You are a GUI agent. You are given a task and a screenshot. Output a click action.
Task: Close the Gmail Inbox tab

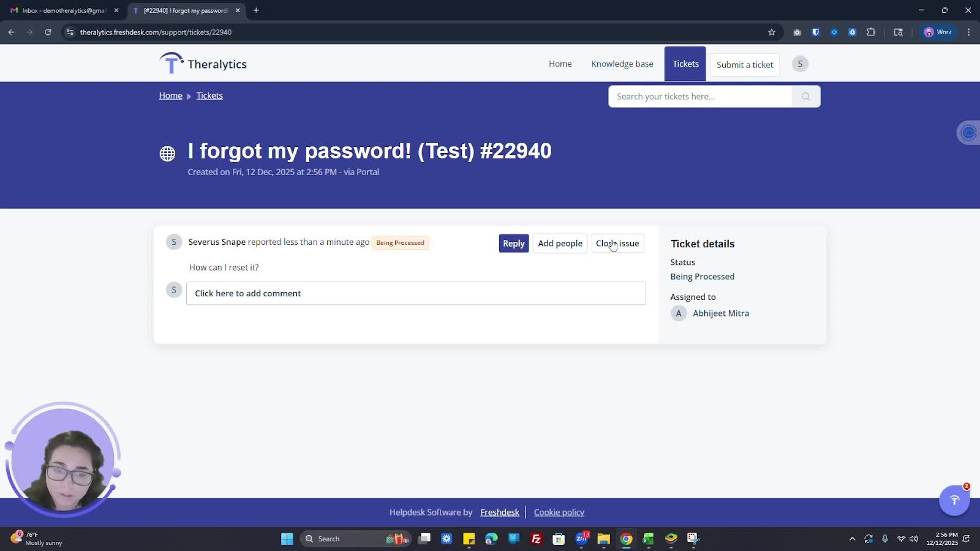coord(116,10)
